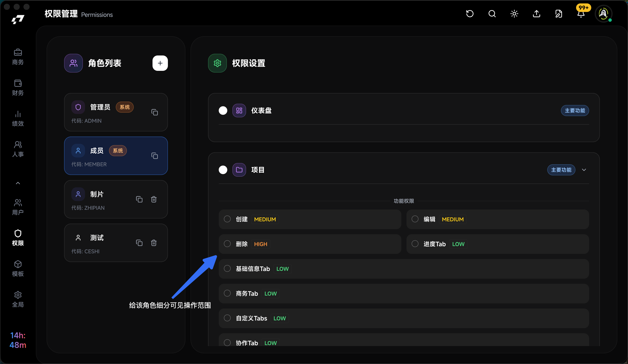Click the 代码: ZHIPIAN text
The width and height of the screenshot is (628, 364).
(x=88, y=208)
